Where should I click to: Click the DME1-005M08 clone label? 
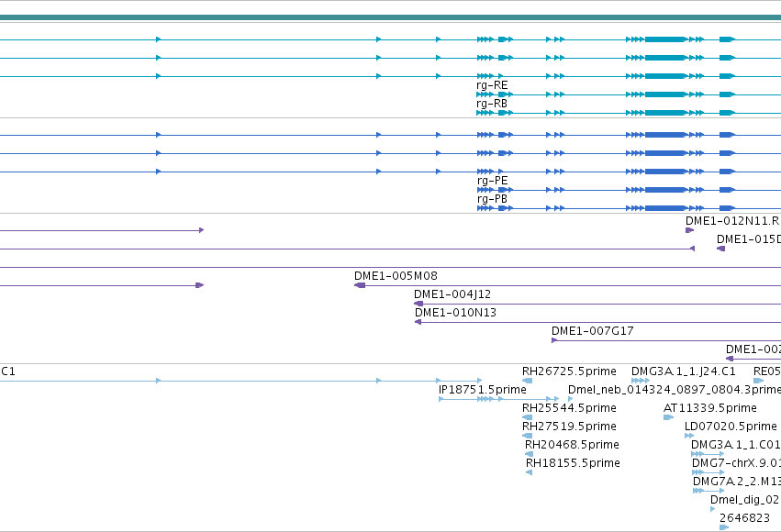pyautogui.click(x=396, y=276)
